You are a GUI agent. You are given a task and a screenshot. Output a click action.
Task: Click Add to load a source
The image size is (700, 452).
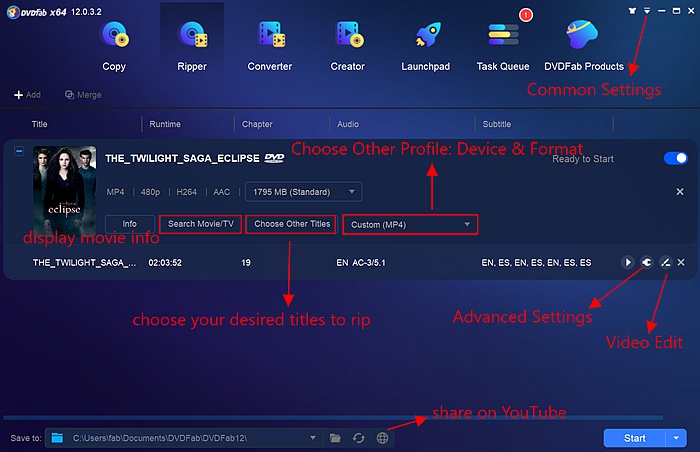pos(27,95)
